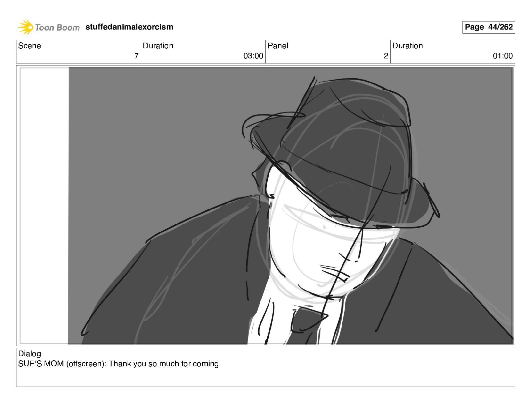
Task: Click the Toon Boom logo
Action: point(49,27)
